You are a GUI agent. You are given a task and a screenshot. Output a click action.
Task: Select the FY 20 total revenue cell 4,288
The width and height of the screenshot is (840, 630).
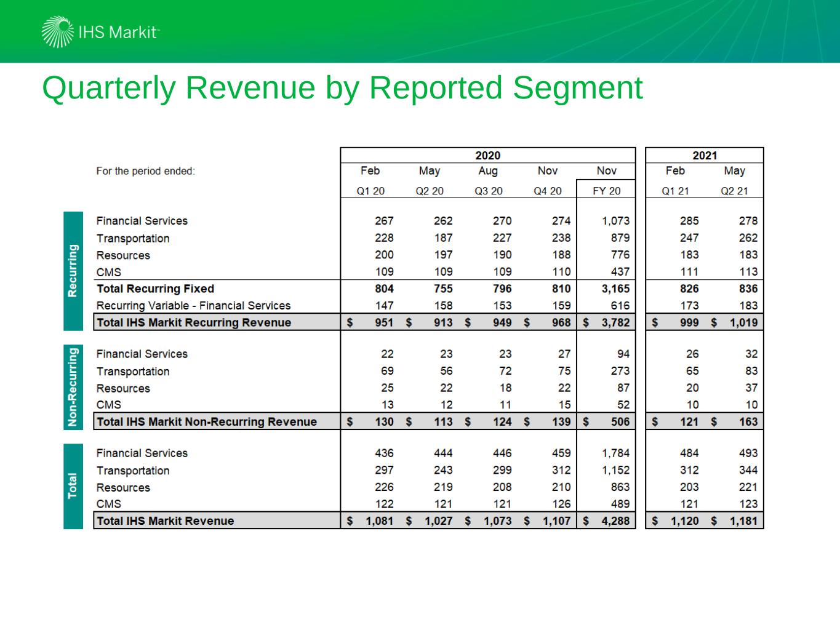click(x=615, y=520)
